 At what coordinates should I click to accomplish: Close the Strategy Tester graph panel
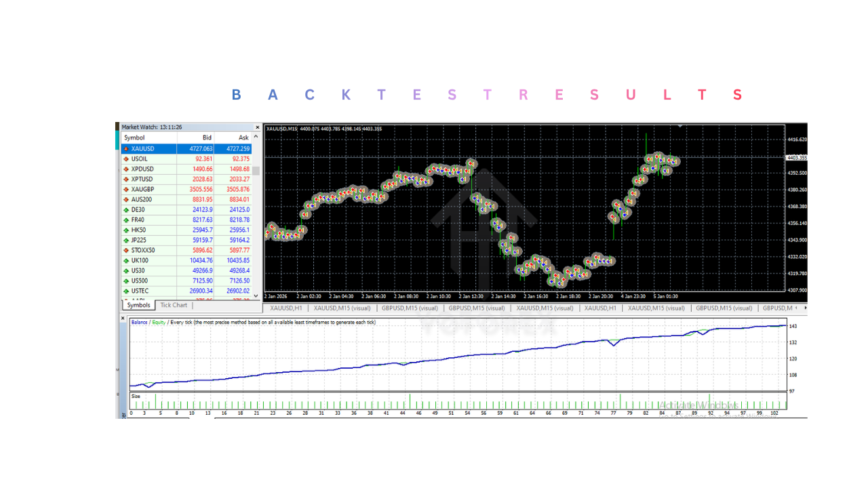tap(123, 317)
